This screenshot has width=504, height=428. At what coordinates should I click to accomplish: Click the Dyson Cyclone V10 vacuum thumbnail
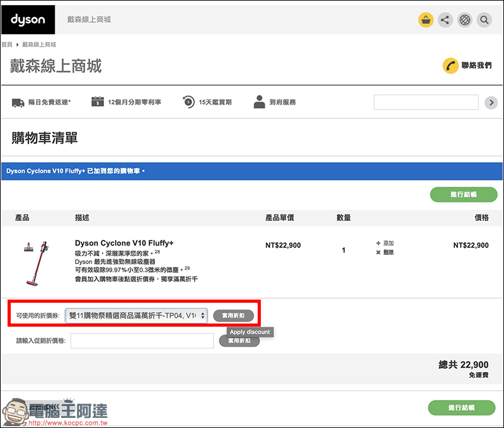coord(36,263)
